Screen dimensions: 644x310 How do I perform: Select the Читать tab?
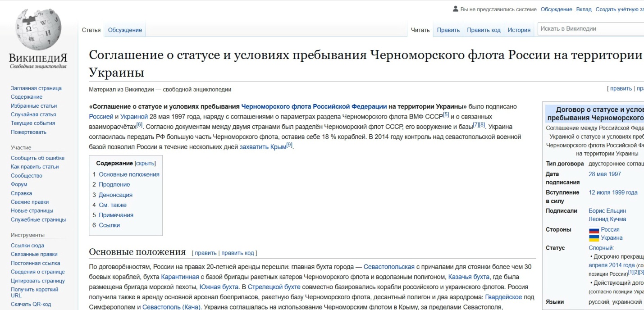(420, 30)
